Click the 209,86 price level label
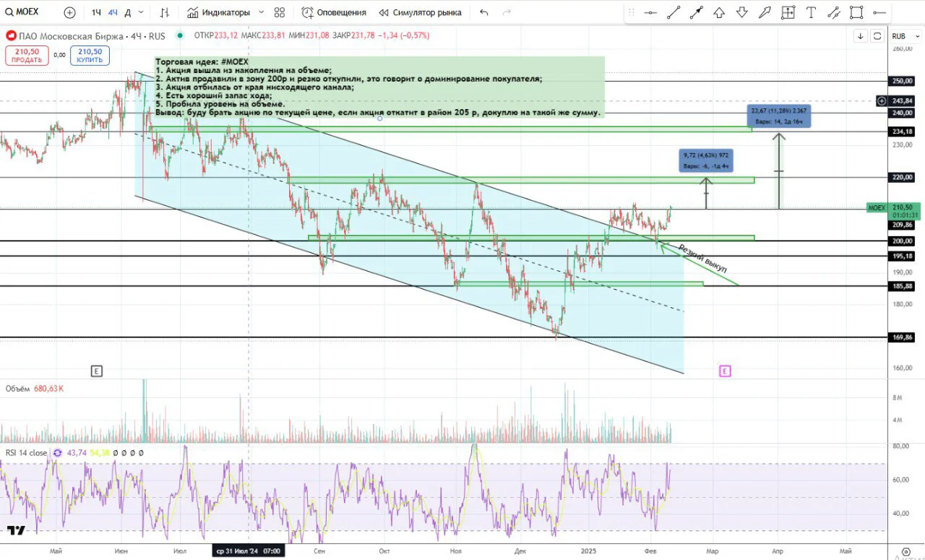The width and height of the screenshot is (925, 560). pos(903,225)
